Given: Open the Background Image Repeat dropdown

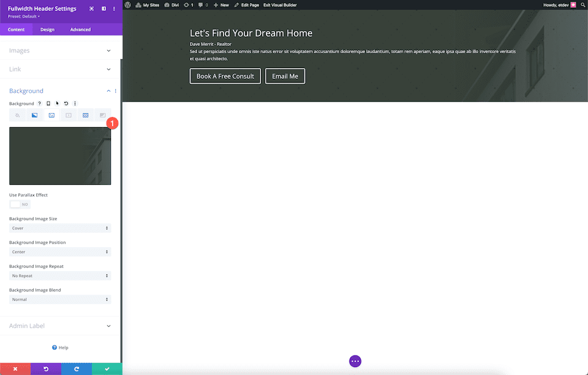Looking at the screenshot, I should tap(60, 276).
